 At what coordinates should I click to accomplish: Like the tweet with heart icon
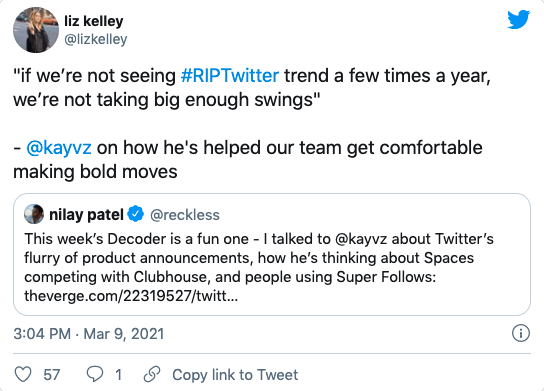click(23, 375)
